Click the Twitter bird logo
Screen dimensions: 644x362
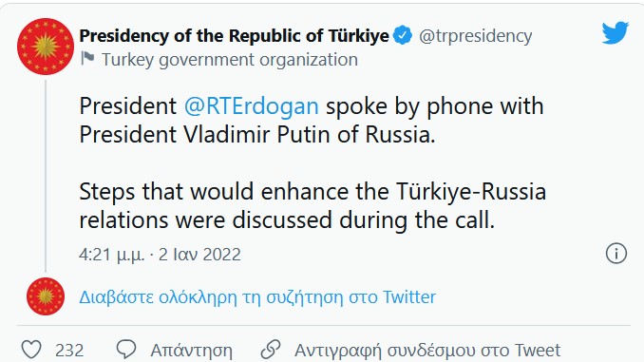[616, 32]
